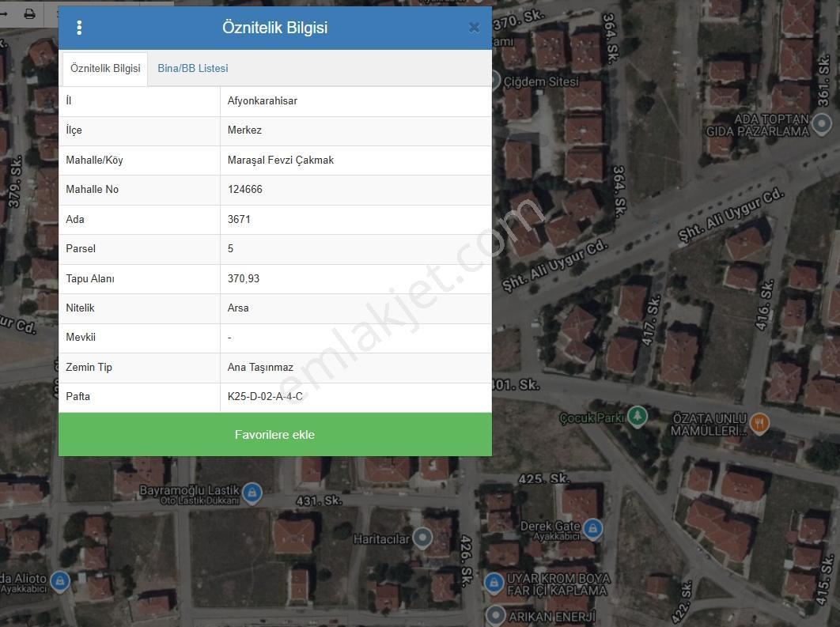Click the 417. Sk. street label
Image resolution: width=840 pixels, height=627 pixels.
tap(652, 321)
